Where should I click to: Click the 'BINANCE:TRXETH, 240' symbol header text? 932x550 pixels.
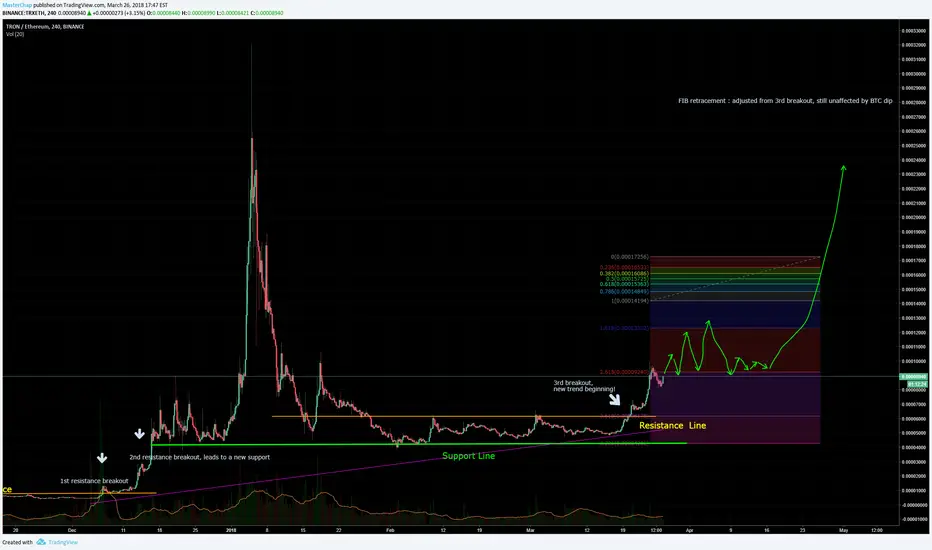point(29,12)
